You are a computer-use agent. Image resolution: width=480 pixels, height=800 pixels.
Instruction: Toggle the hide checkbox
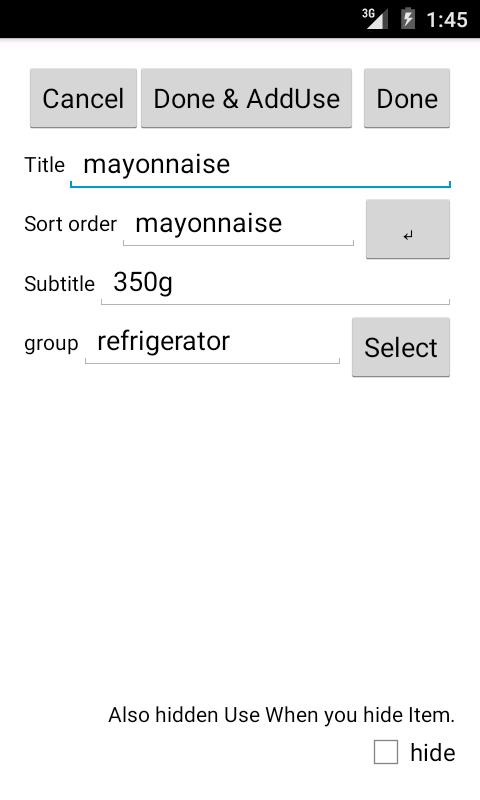[x=386, y=752]
